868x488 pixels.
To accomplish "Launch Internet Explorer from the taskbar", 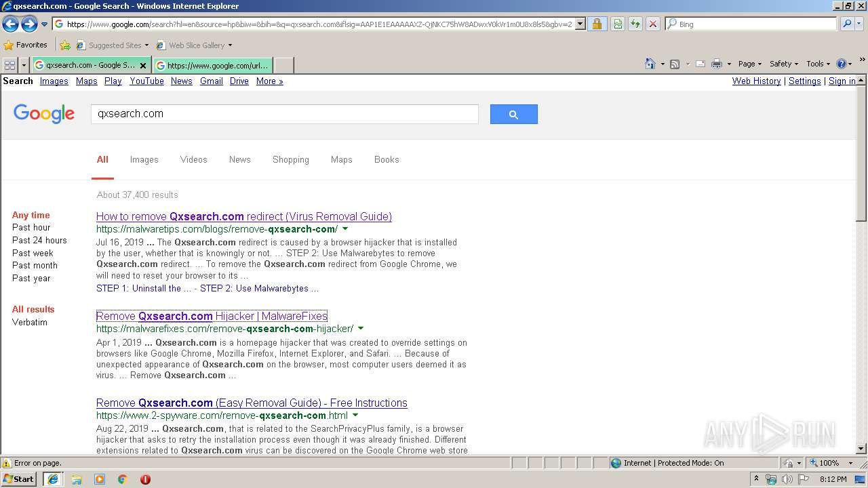I will tap(53, 479).
